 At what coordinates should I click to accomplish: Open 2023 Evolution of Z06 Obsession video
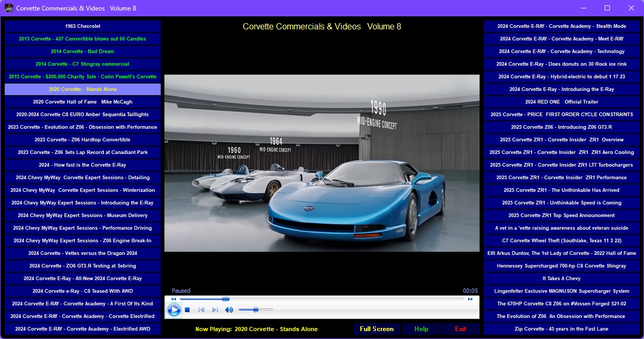pos(82,127)
